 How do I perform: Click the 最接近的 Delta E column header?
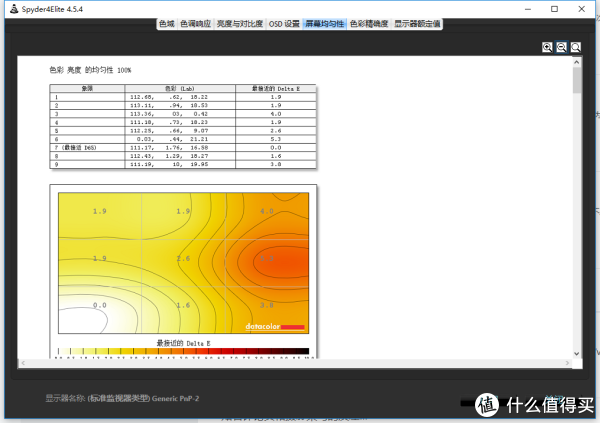(x=274, y=88)
